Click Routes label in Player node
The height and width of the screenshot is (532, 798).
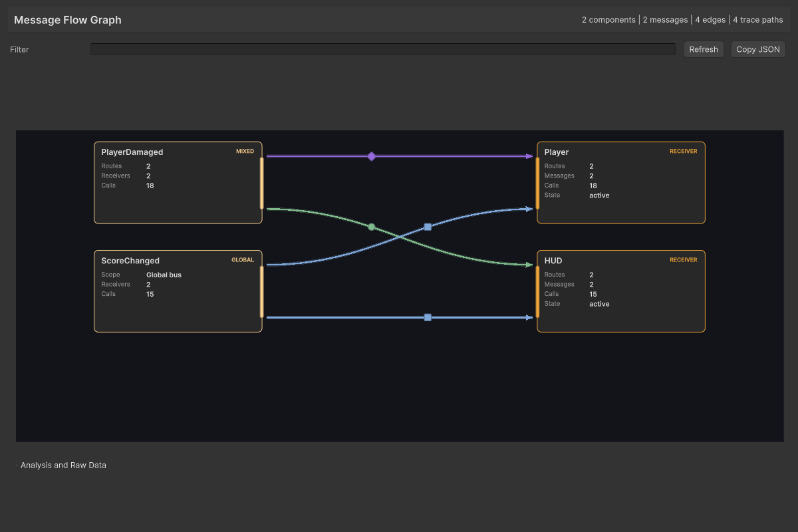tap(555, 166)
